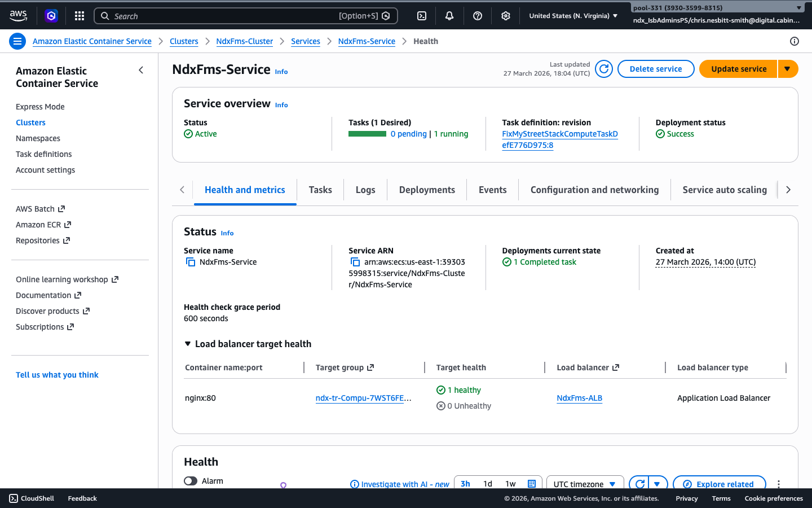Image resolution: width=812 pixels, height=508 pixels.
Task: Open the AWS services grid icon
Action: coord(79,16)
